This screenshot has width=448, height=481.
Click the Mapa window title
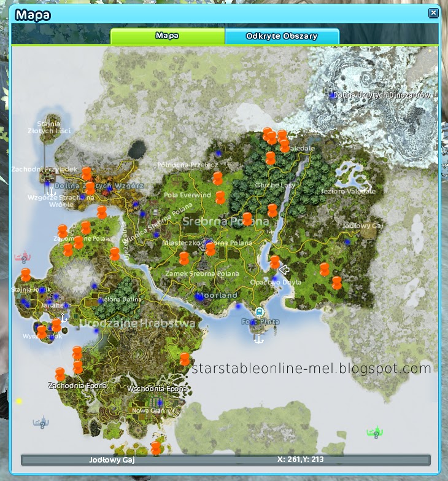point(33,15)
